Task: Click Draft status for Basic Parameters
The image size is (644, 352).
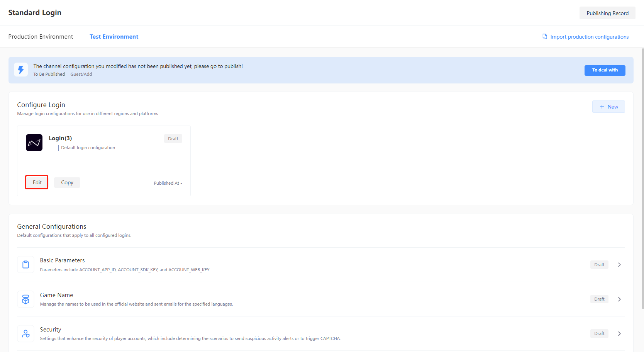Action: click(x=599, y=265)
